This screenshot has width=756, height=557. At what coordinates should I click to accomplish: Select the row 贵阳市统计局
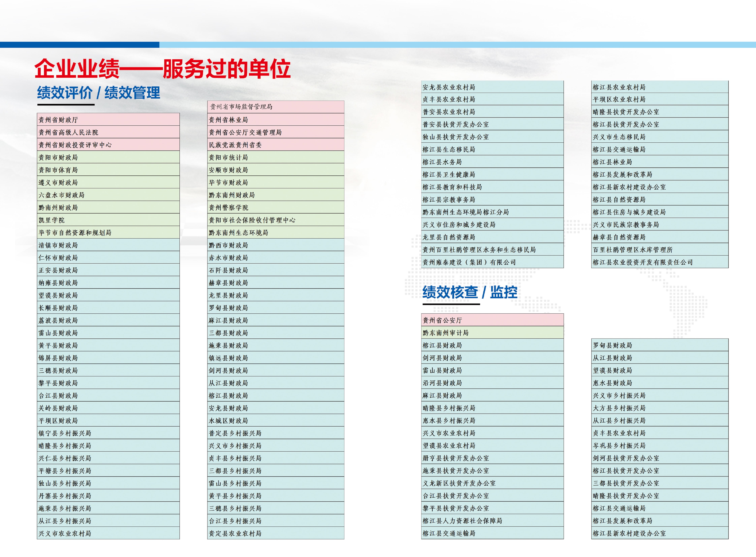(276, 157)
